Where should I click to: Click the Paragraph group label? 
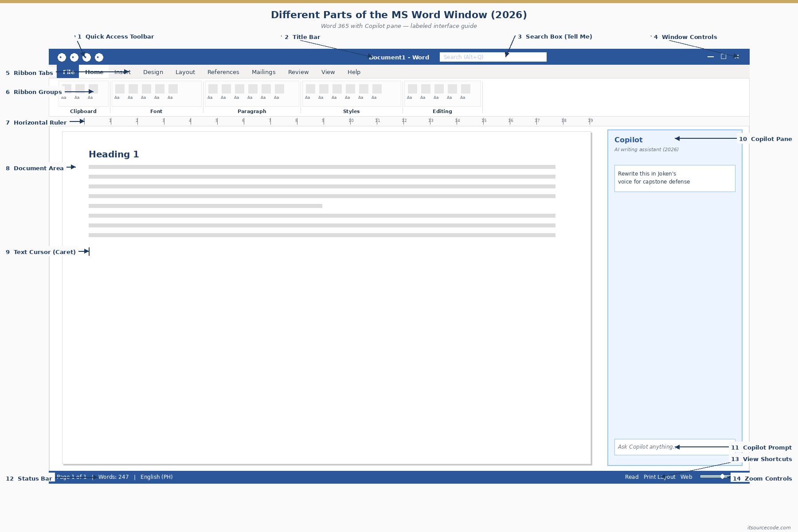click(x=252, y=111)
